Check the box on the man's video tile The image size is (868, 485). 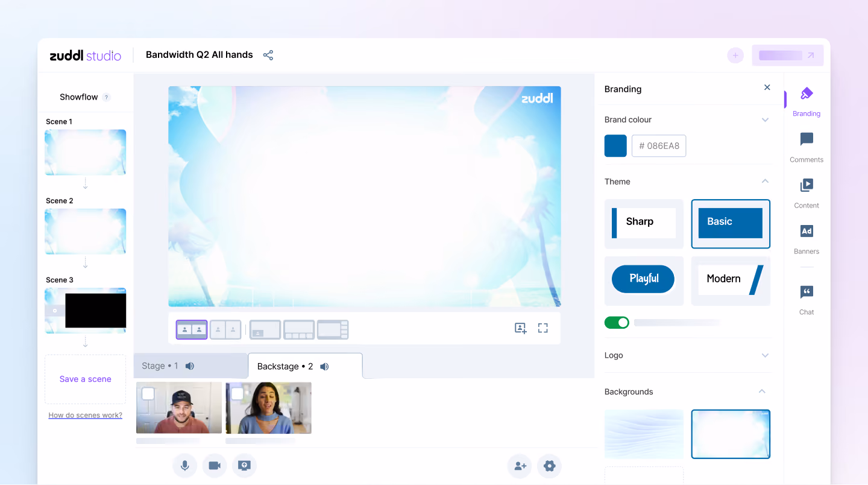coord(148,394)
